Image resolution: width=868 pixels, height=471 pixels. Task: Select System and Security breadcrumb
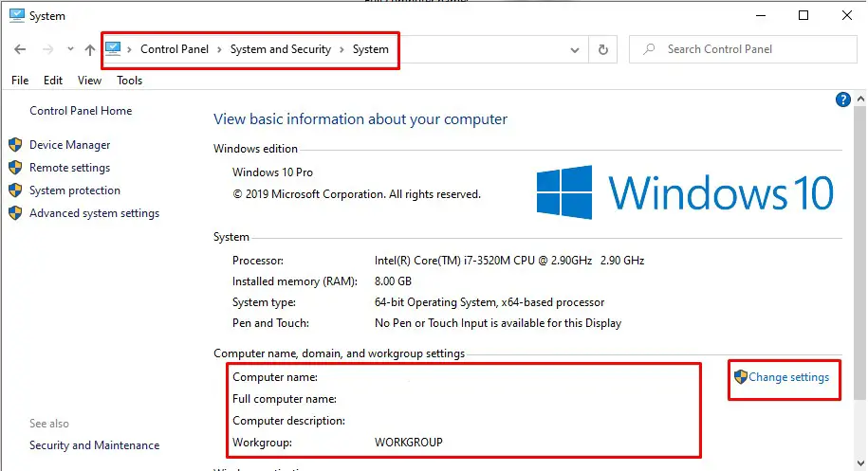[x=281, y=49]
